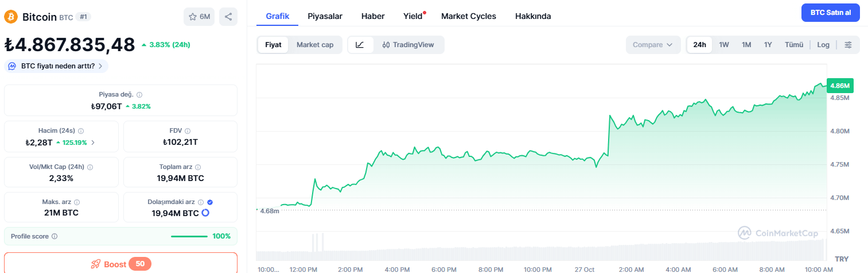Open the Piyasalar tab
868x273 pixels.
pyautogui.click(x=325, y=16)
